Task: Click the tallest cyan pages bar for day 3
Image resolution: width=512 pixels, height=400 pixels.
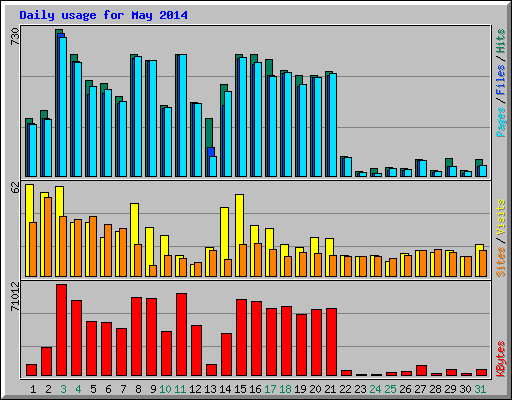Action: click(63, 107)
